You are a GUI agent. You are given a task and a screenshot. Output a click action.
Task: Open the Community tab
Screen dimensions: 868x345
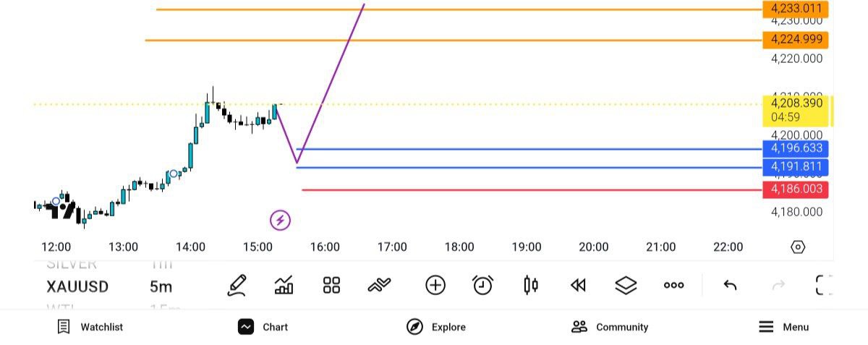(610, 327)
